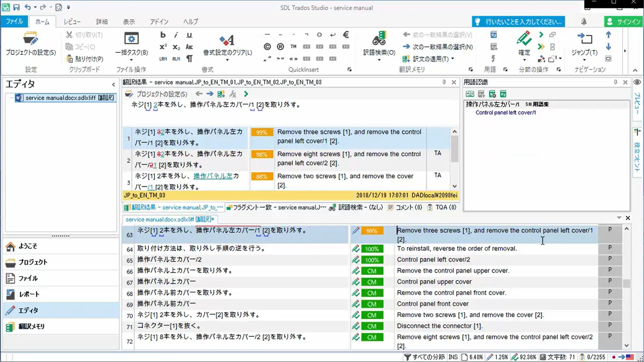The height and width of the screenshot is (362, 644).
Task: Switch to the ヘルプ ribbon tab
Action: [191, 22]
